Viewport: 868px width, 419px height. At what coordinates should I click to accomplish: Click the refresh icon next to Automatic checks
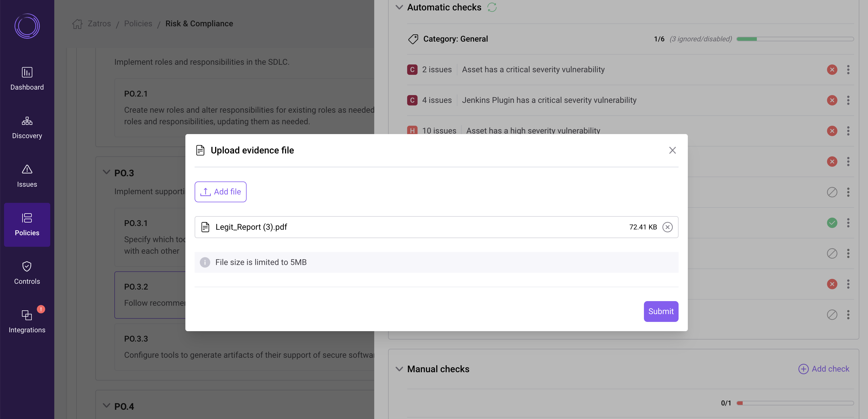pyautogui.click(x=492, y=7)
